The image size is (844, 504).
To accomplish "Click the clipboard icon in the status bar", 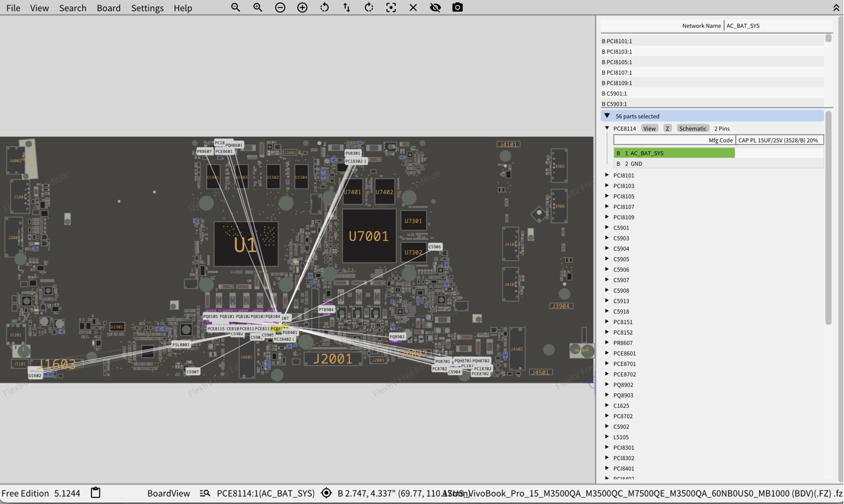I will pyautogui.click(x=96, y=493).
